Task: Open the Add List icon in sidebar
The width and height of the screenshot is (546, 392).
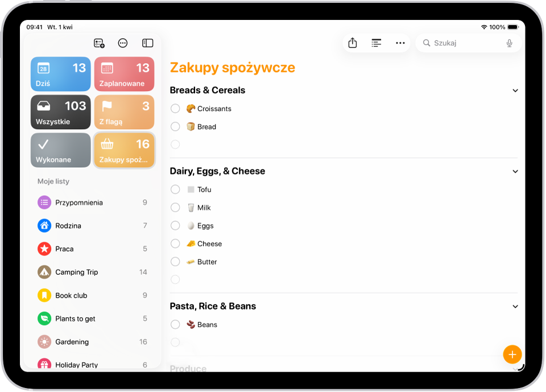Action: pyautogui.click(x=99, y=43)
